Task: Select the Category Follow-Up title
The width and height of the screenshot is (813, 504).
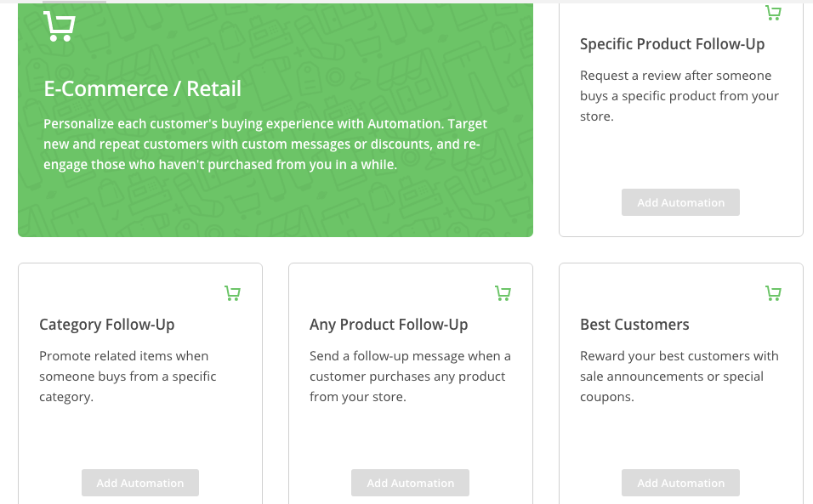Action: [106, 325]
